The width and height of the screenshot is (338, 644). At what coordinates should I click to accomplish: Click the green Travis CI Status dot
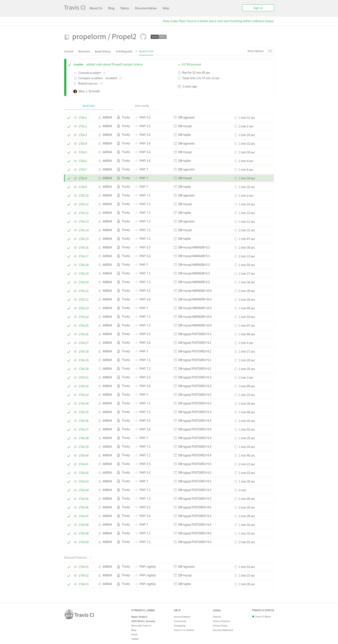253,617
